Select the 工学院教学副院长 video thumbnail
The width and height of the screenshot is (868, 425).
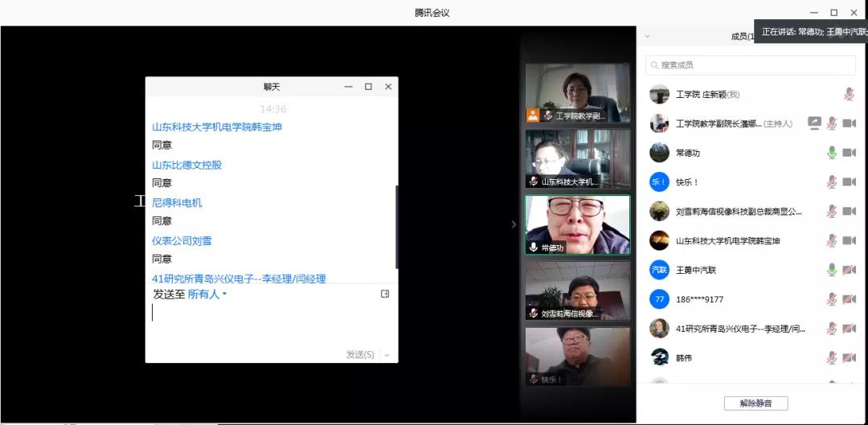[577, 93]
